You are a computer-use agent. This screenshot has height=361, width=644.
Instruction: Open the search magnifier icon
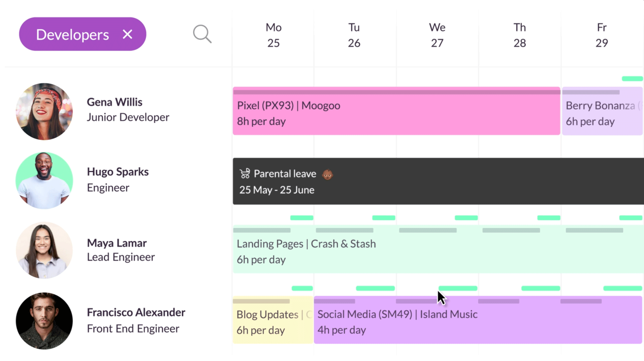point(202,34)
